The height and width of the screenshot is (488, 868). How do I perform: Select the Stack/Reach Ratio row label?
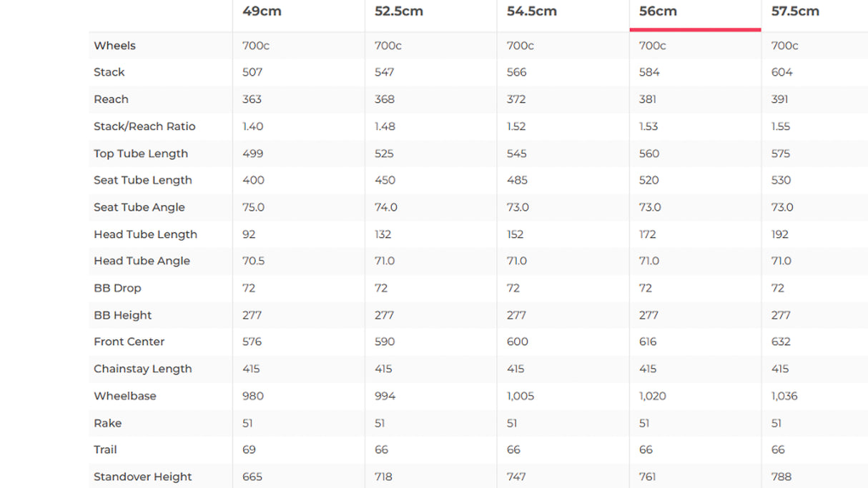pyautogui.click(x=144, y=126)
